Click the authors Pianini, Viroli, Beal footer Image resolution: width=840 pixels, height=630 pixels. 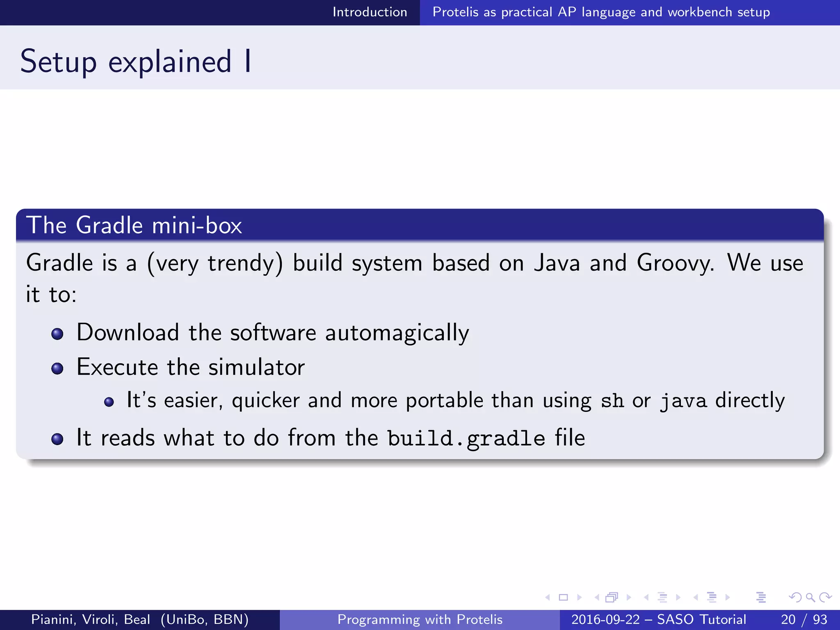click(x=140, y=619)
